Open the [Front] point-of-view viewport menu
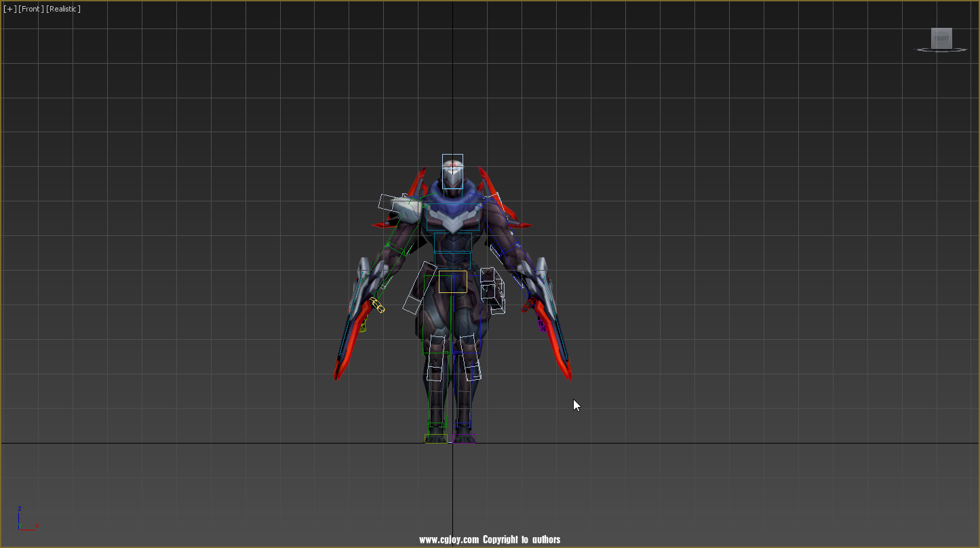This screenshot has height=548, width=980. (x=29, y=9)
